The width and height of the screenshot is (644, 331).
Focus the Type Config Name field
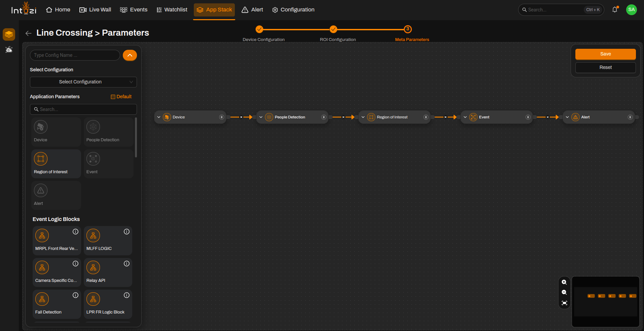pyautogui.click(x=75, y=55)
